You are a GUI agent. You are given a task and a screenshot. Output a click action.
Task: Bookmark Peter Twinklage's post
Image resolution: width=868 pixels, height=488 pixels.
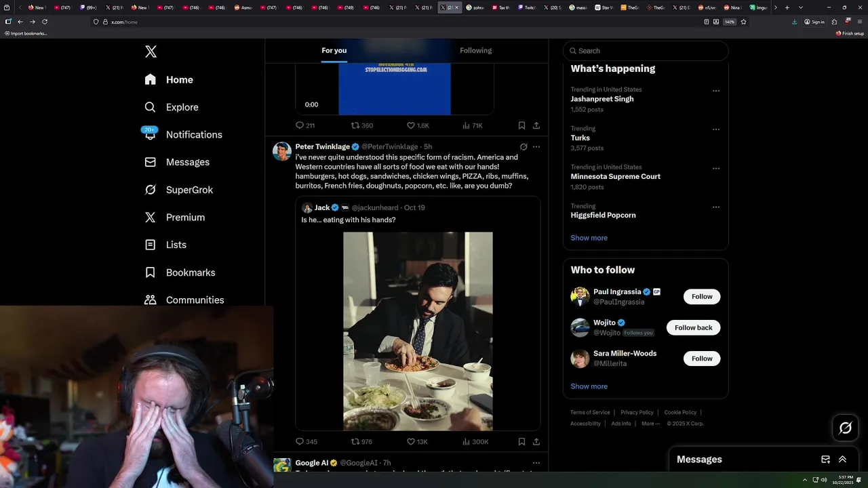tap(521, 441)
